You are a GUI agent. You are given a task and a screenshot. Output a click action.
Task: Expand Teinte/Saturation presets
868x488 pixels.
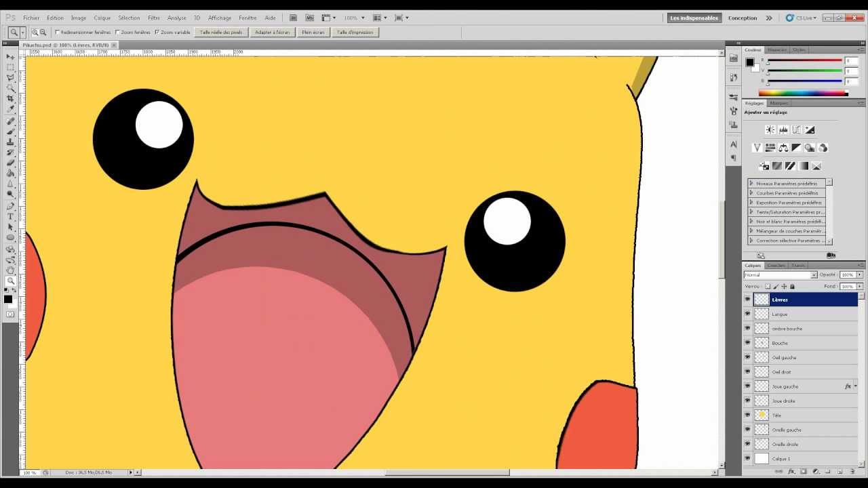[x=752, y=212]
